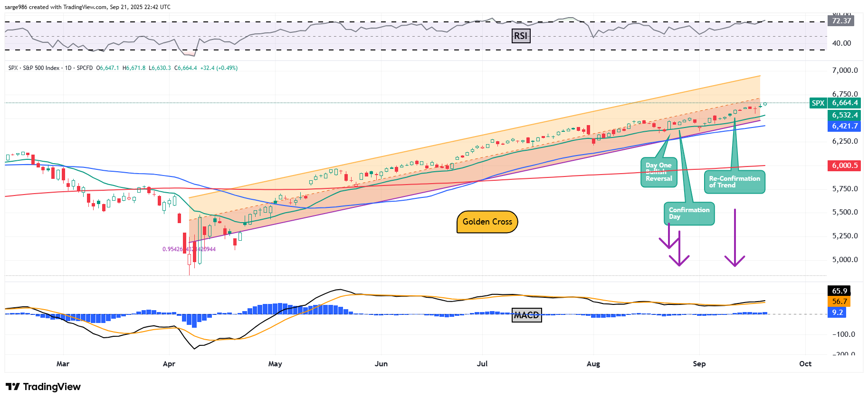Select the RSI indicator label
Image resolution: width=868 pixels, height=401 pixels.
pos(521,36)
